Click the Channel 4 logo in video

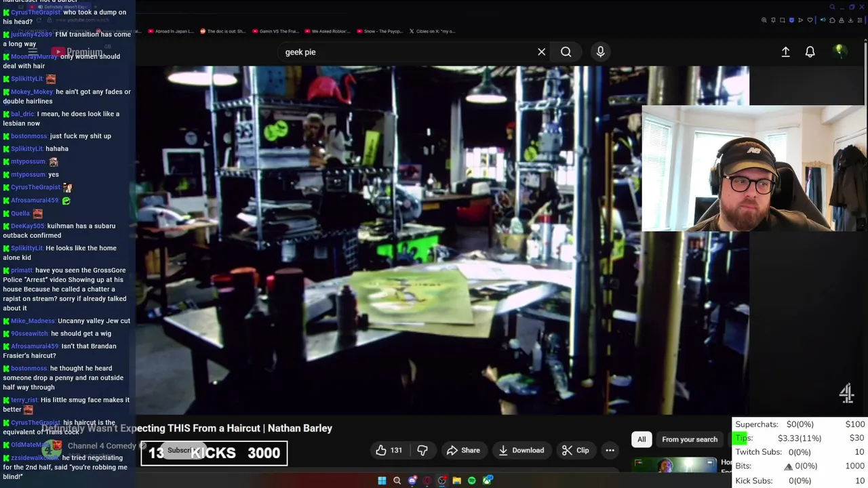click(x=846, y=393)
